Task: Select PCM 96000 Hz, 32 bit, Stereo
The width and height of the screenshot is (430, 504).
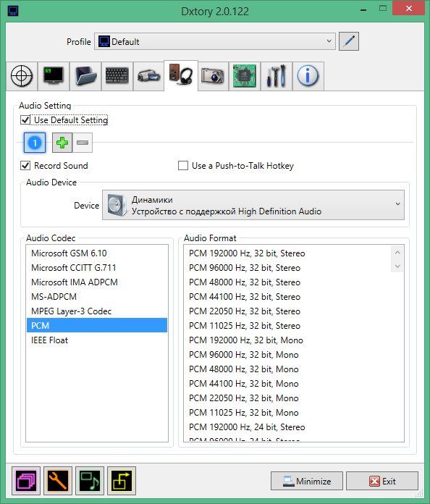Action: [x=287, y=268]
